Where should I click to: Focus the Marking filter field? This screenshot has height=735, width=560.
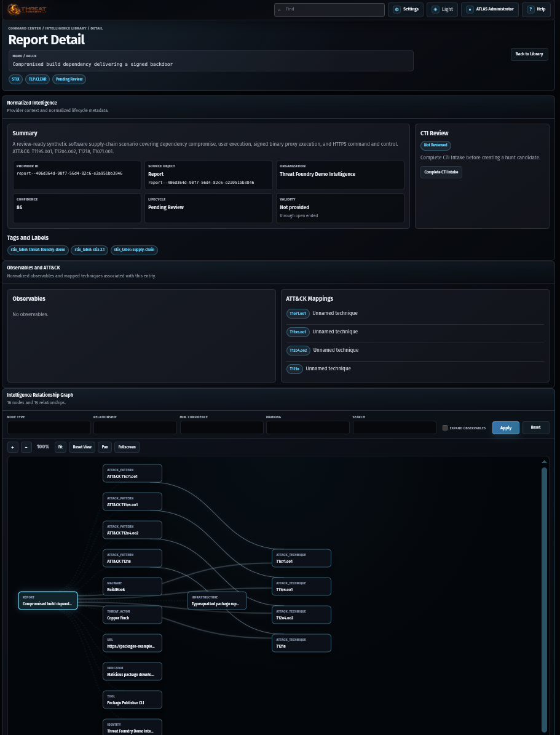[x=308, y=427]
